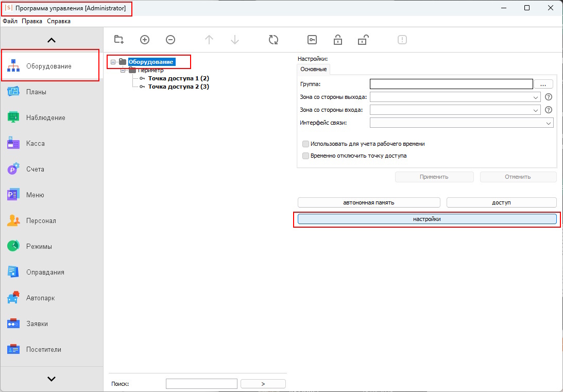Select Точка доступа 2 (3) in tree
563x392 pixels.
click(178, 87)
